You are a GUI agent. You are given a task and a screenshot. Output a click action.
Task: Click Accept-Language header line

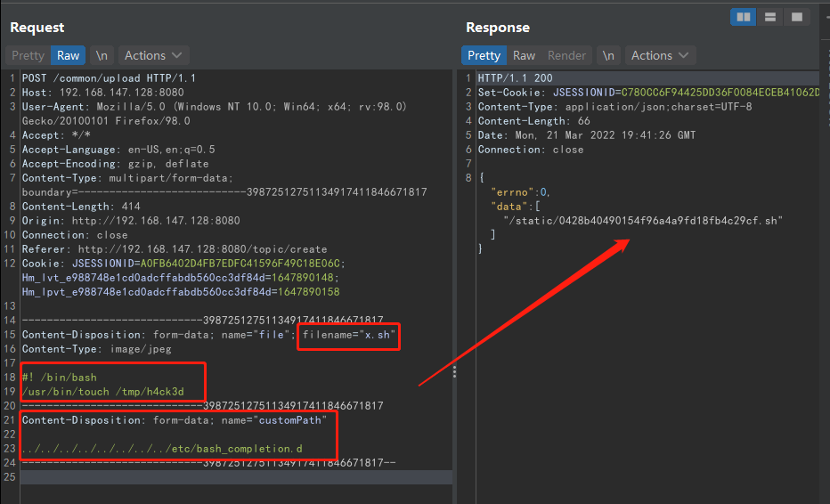pos(118,150)
